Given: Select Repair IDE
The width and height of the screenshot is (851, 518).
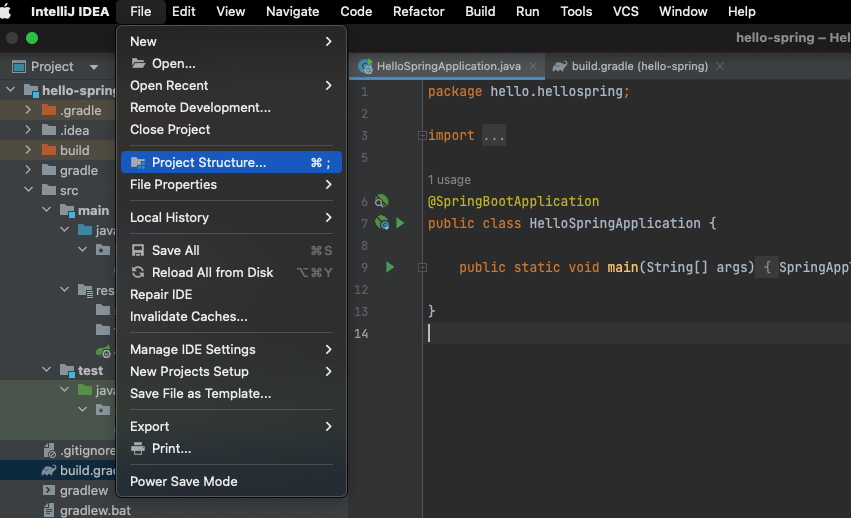Looking at the screenshot, I should pos(231,294).
